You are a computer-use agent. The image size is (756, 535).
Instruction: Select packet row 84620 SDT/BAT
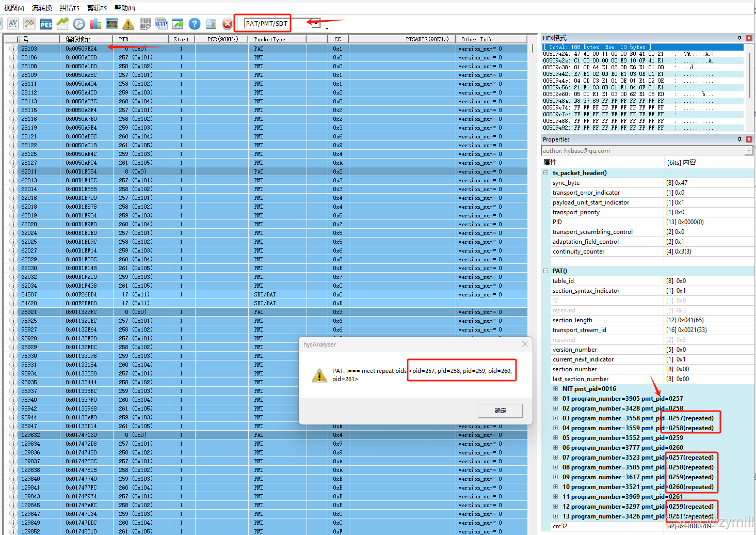coord(266,303)
